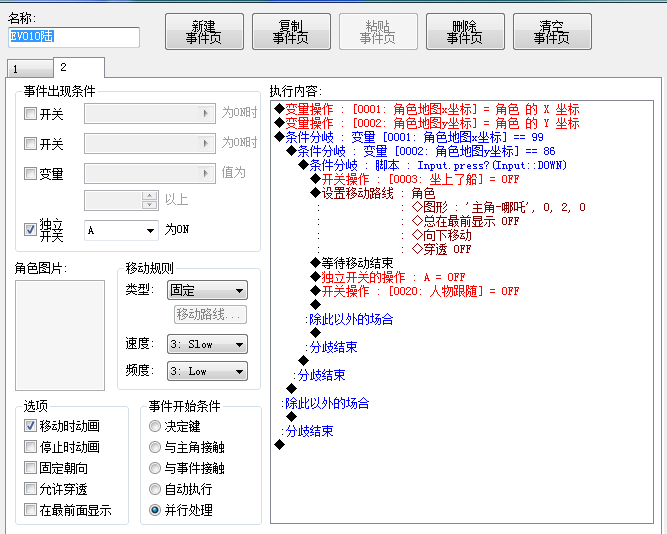Click the disabled 粘贴事件页 button
The height and width of the screenshot is (534, 667).
tap(378, 32)
